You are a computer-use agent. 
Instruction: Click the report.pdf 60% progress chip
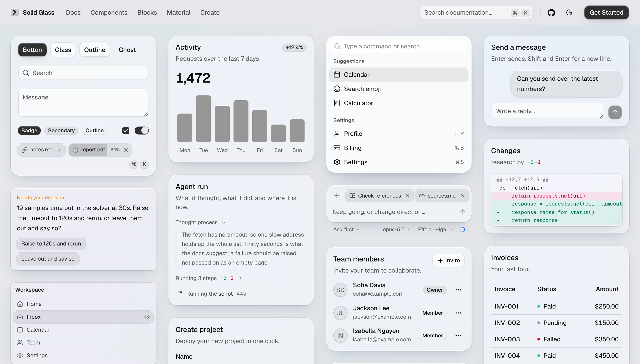(100, 150)
